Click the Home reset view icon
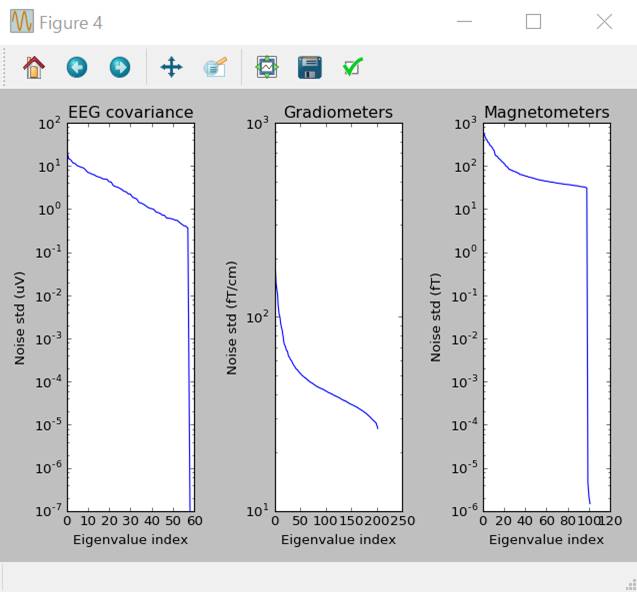This screenshot has height=592, width=637. 34,67
